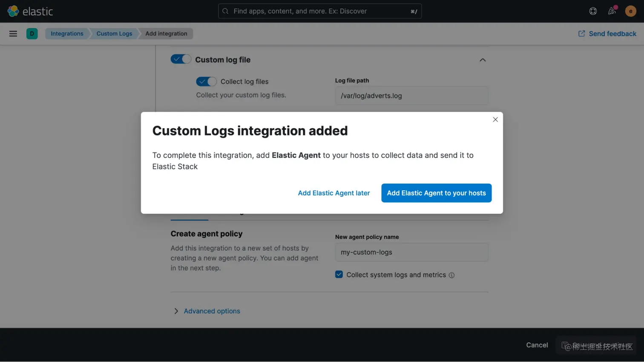Go to Integrations breadcrumb
Screen dimensions: 644x362
point(67,34)
